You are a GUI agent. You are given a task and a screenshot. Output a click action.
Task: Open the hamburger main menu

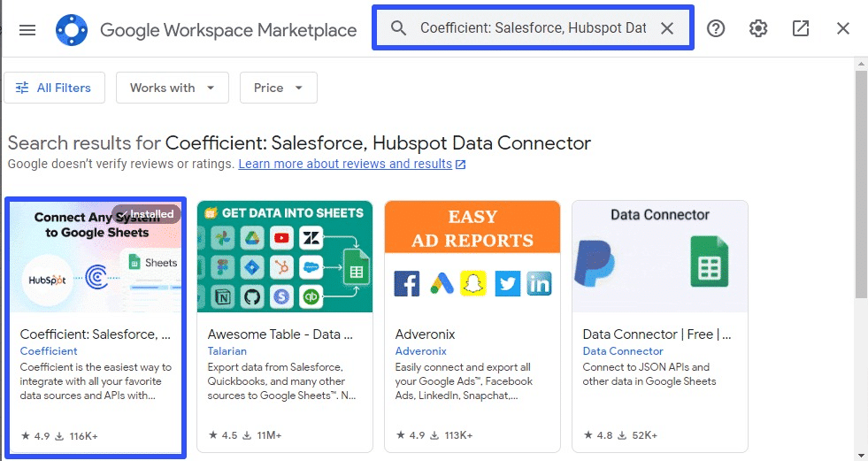pos(27,30)
